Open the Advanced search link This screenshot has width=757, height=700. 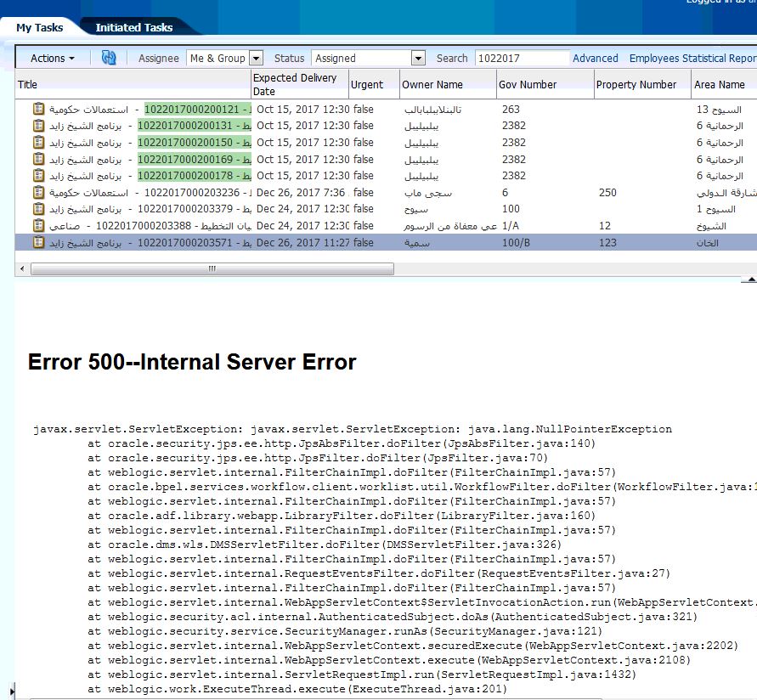(x=596, y=59)
